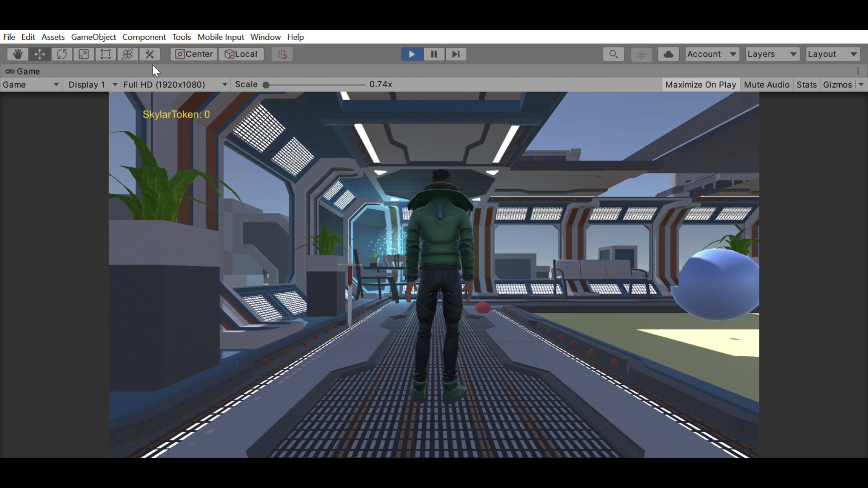Pause the running game

click(x=434, y=54)
